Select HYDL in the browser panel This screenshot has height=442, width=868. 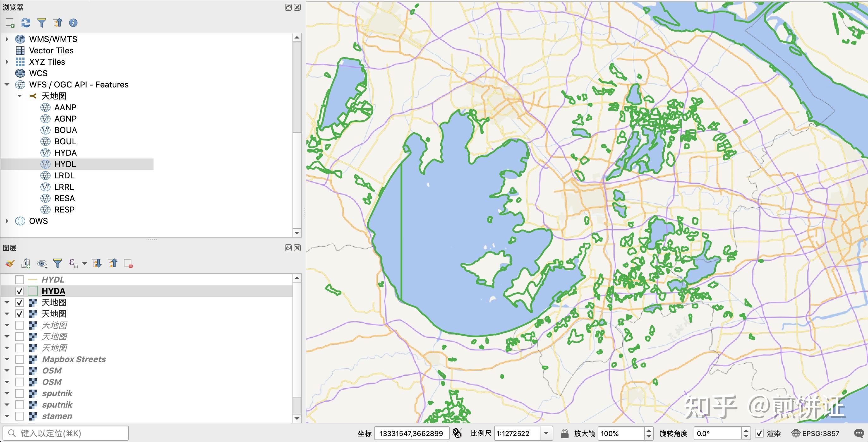pyautogui.click(x=65, y=164)
